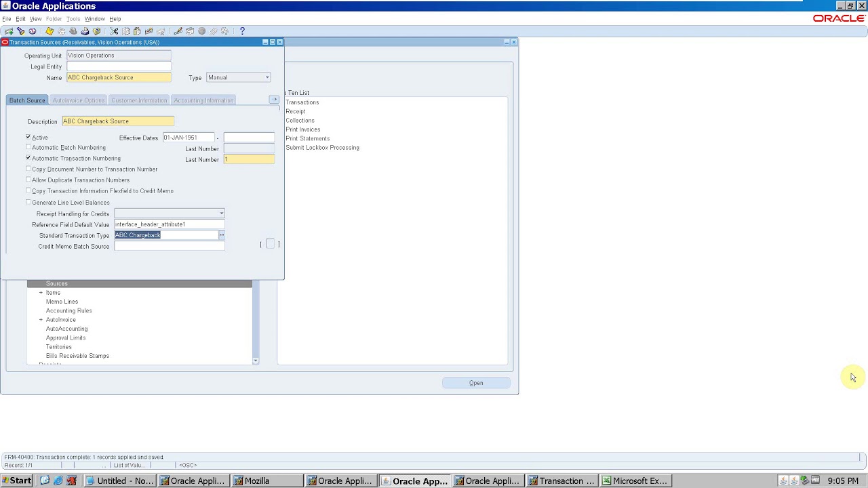Select Collections in the Top Ten List
The width and height of the screenshot is (868, 488).
tap(300, 121)
